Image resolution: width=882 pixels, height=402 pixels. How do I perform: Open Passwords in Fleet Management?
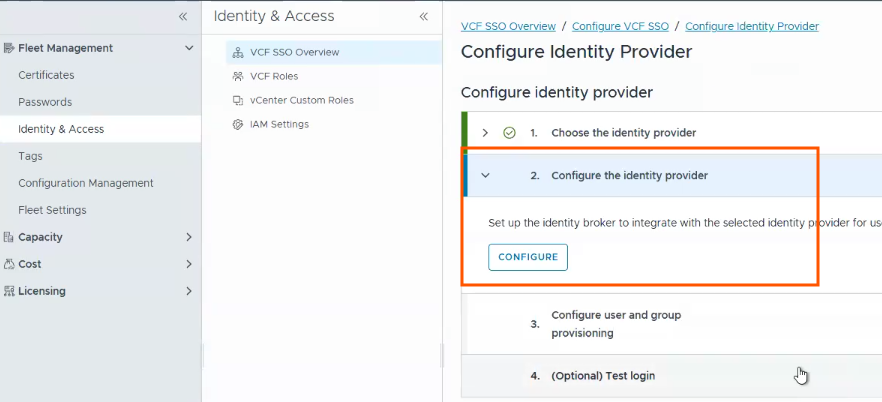pyautogui.click(x=45, y=102)
